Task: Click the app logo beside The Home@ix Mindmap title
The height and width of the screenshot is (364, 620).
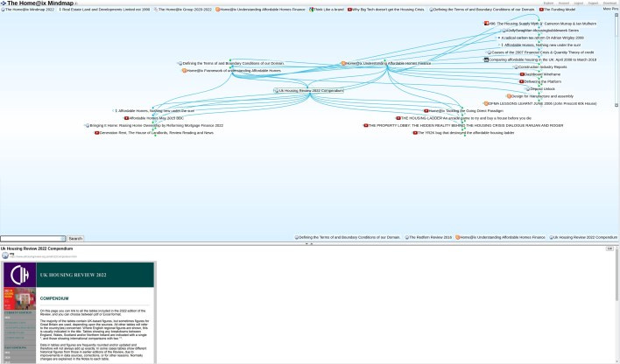Action: point(4,3)
